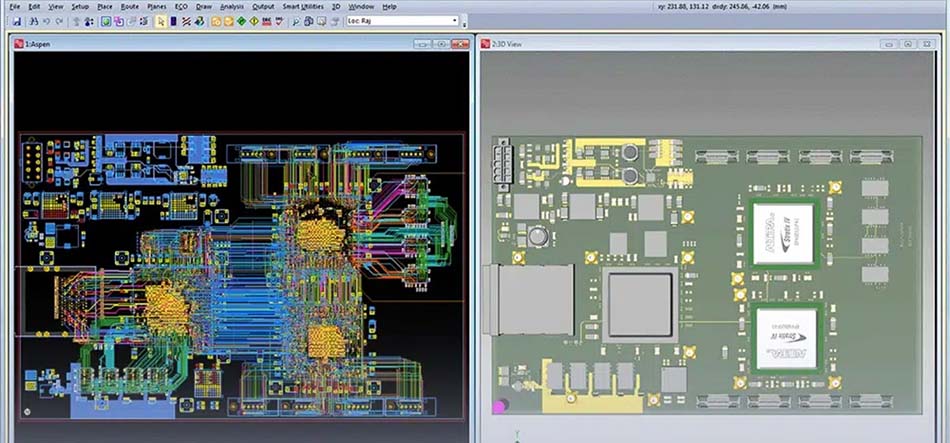Open the Help menu
The width and height of the screenshot is (950, 443).
click(x=390, y=7)
